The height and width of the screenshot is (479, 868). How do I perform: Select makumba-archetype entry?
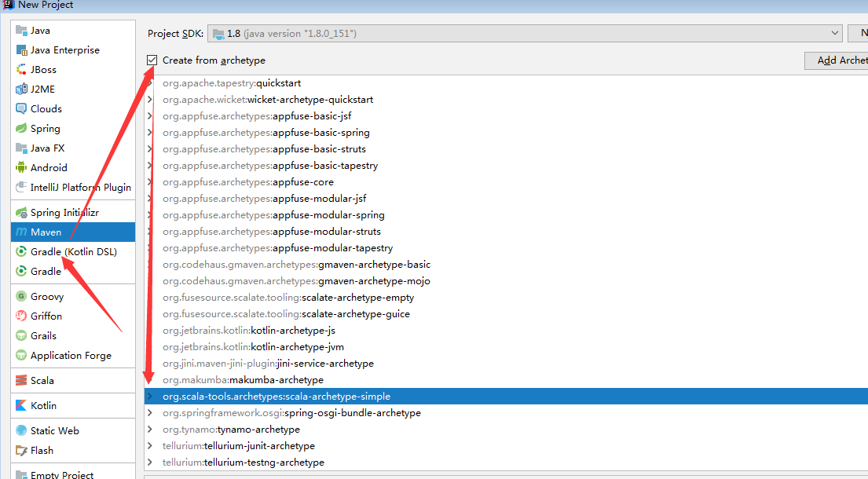pos(243,380)
